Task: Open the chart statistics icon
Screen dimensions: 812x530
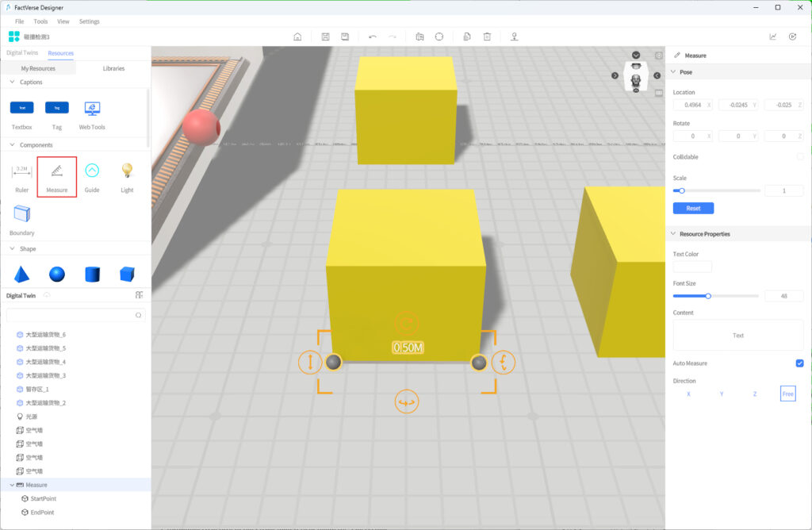Action: pos(772,36)
